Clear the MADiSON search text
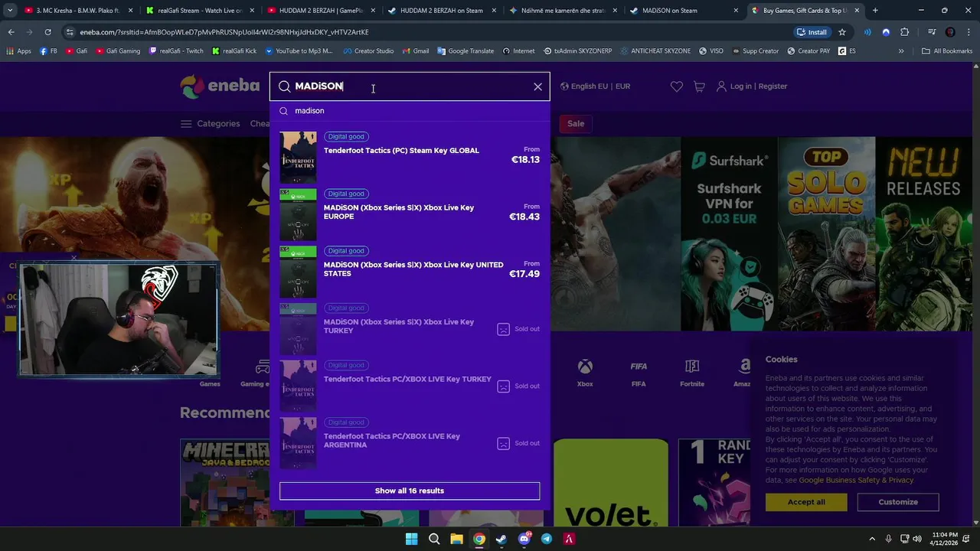The image size is (980, 551). click(537, 86)
